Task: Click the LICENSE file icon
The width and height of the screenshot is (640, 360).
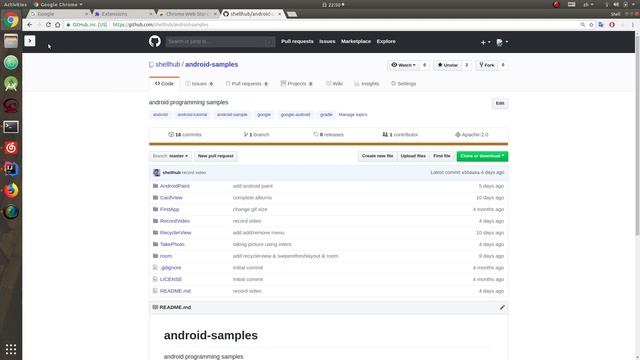Action: coord(155,279)
